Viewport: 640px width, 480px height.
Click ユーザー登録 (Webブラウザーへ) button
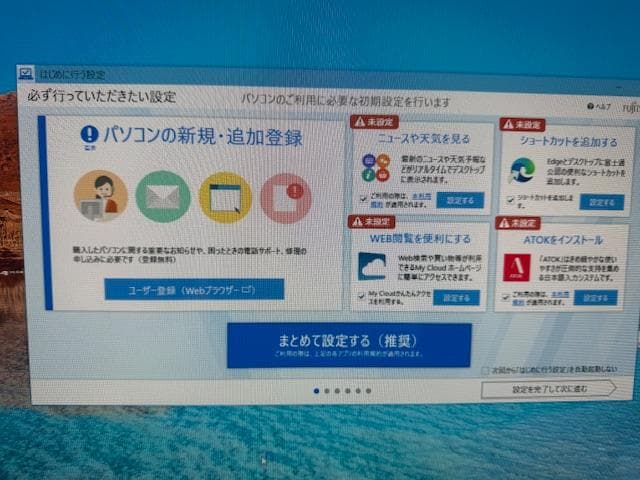194,290
